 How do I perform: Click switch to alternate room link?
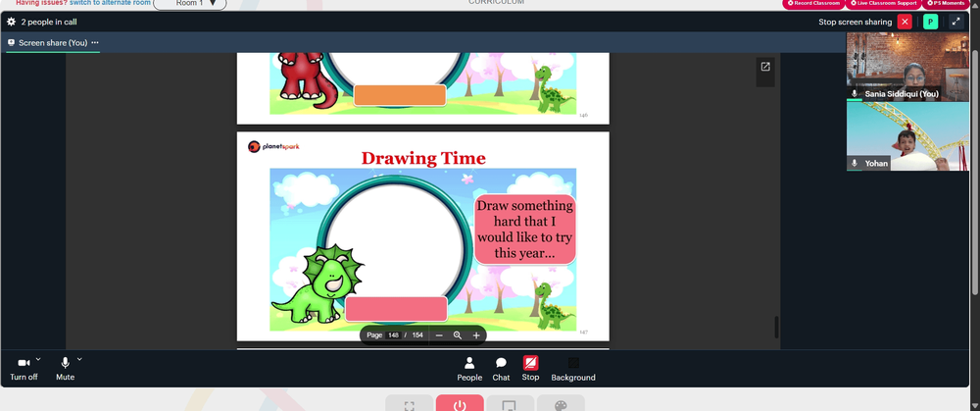[110, 3]
